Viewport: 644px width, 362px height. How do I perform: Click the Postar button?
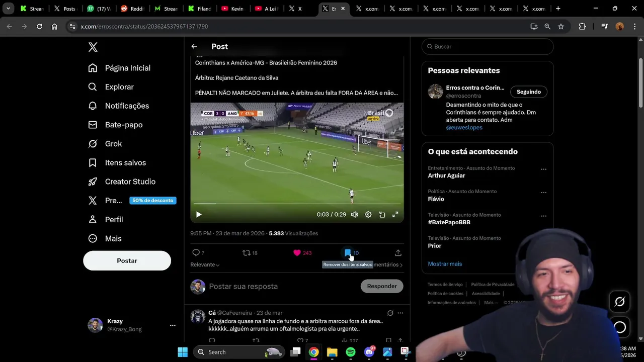[127, 260]
